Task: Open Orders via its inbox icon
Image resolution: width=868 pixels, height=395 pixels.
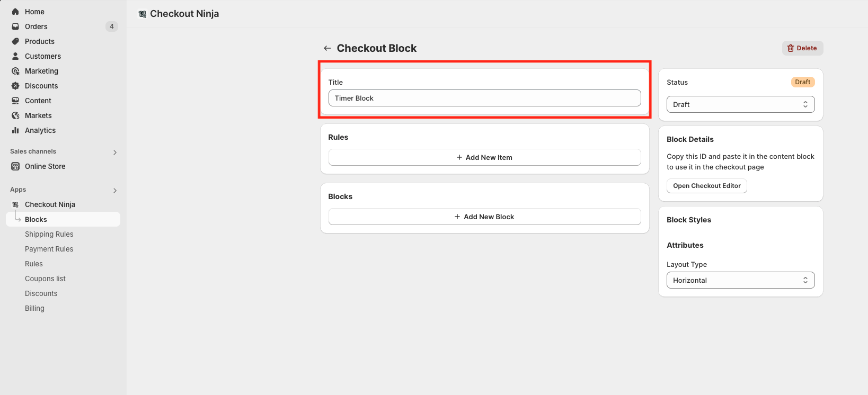Action: [15, 26]
